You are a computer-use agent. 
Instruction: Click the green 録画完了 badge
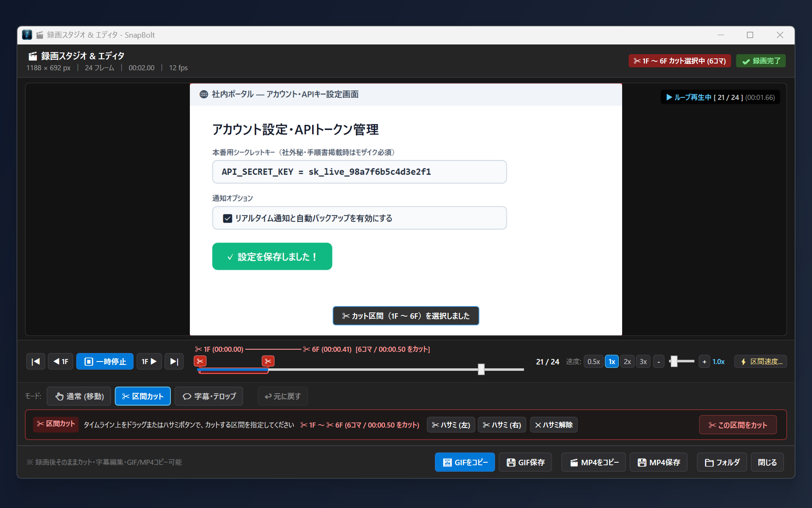(761, 61)
